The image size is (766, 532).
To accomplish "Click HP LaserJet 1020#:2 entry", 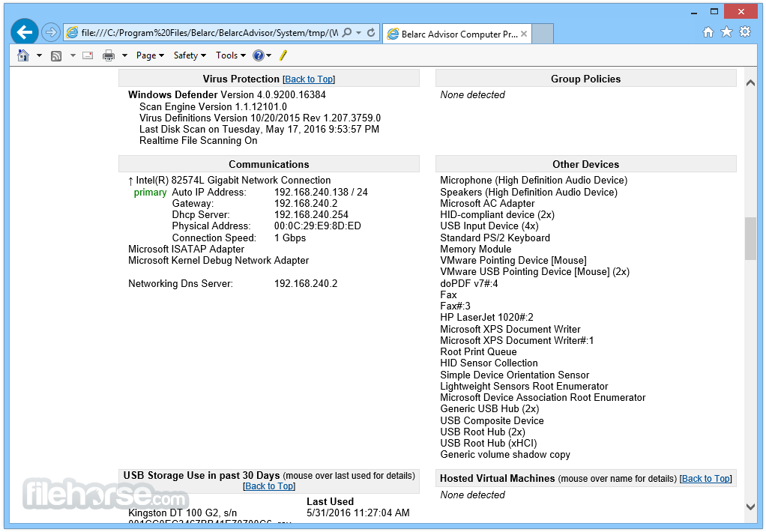I will 486,318.
